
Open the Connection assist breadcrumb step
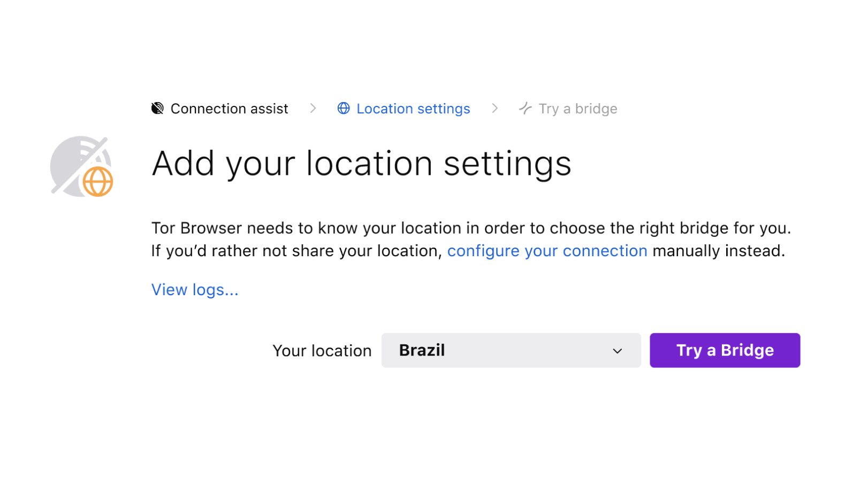click(220, 109)
